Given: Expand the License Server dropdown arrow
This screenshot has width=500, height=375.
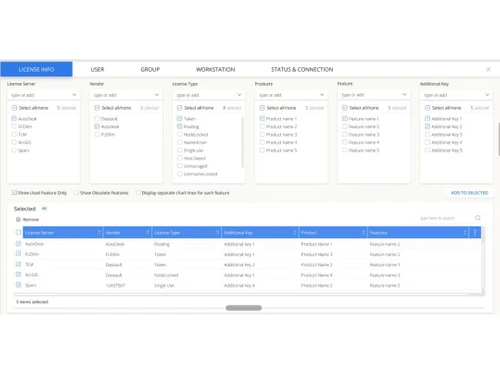Looking at the screenshot, I should (74, 95).
